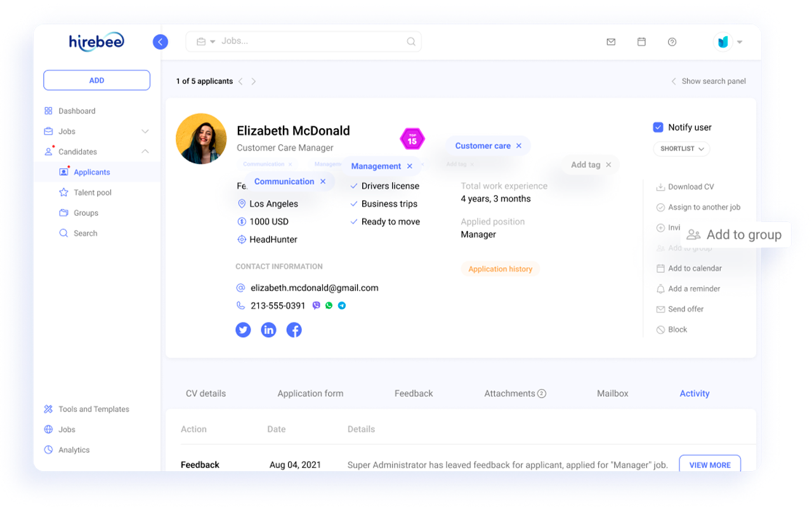
Task: Click the Telegram icon near the phone number
Action: coord(342,305)
